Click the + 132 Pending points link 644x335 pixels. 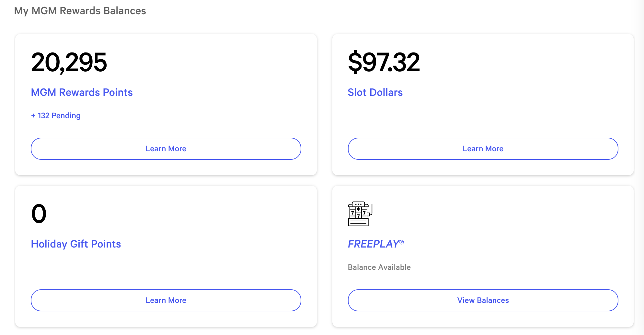tap(56, 115)
